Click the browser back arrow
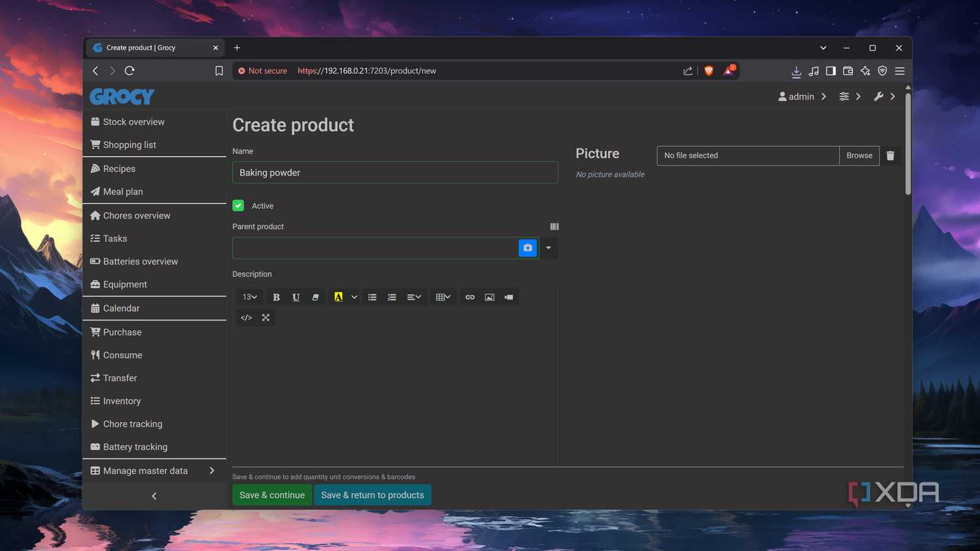 pos(95,71)
